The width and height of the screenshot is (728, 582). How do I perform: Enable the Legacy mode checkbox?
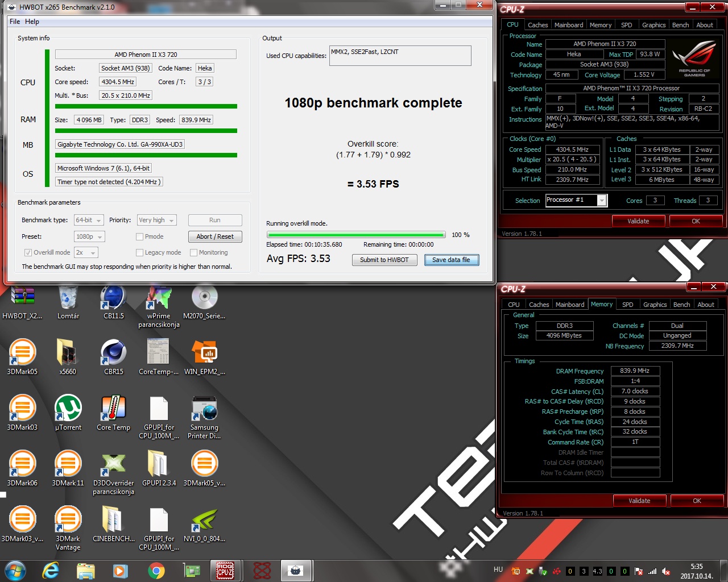point(139,252)
